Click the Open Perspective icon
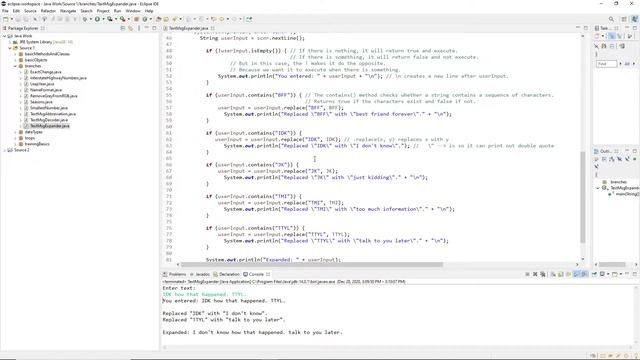Image resolution: width=640 pixels, height=360 pixels. pyautogui.click(x=624, y=19)
